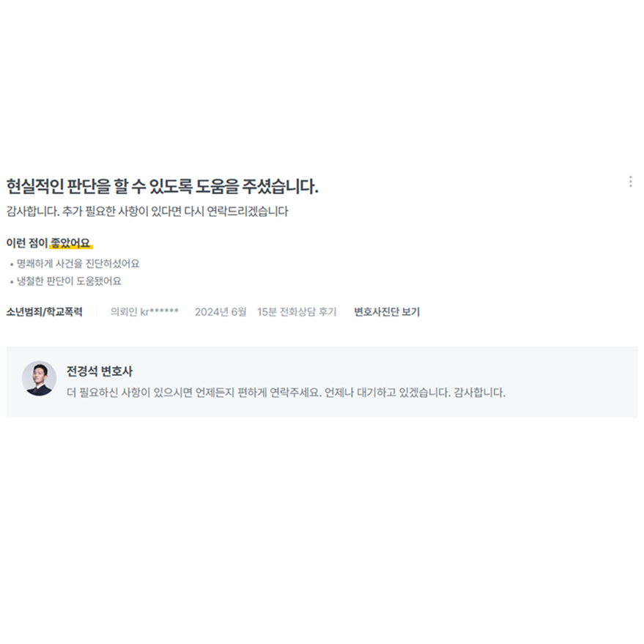Click the review body starting with 감사합니다. 추가 필요한
This screenshot has height=644, width=644.
pyautogui.click(x=147, y=212)
